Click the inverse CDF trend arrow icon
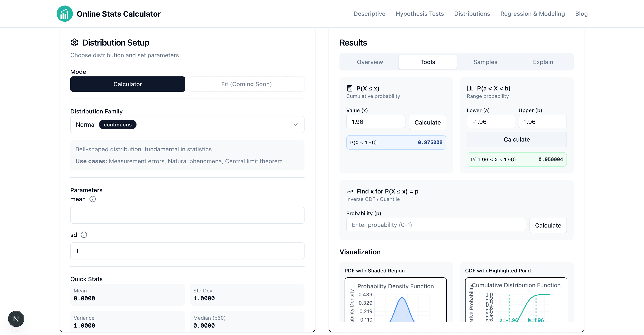 click(x=349, y=191)
